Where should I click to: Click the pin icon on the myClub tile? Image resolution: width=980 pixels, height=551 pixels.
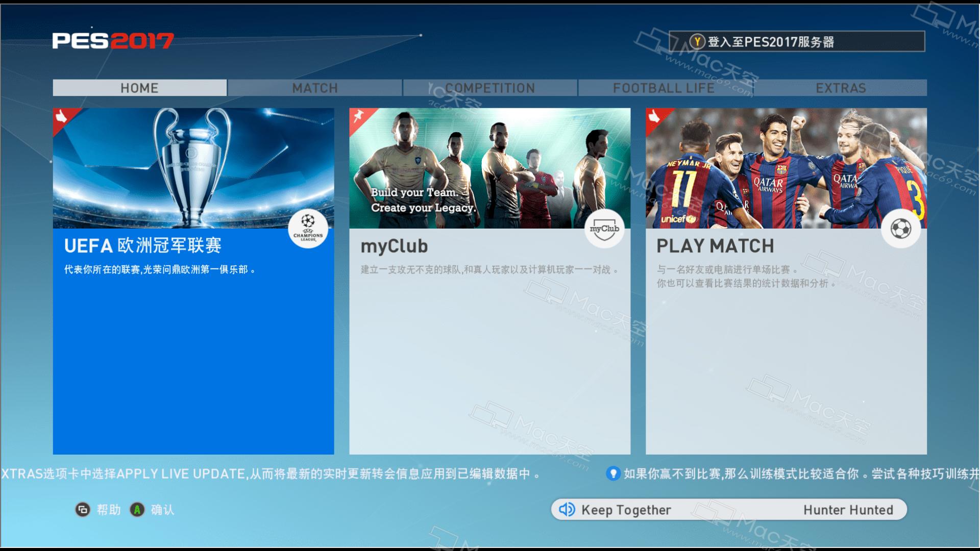358,117
